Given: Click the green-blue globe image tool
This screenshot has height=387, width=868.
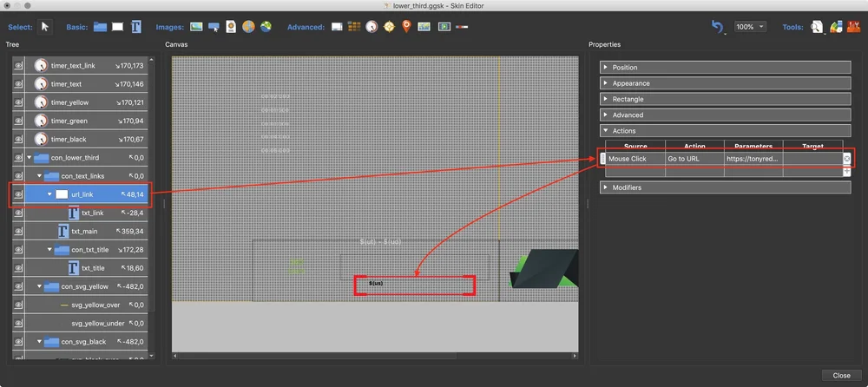Looking at the screenshot, I should [266, 27].
